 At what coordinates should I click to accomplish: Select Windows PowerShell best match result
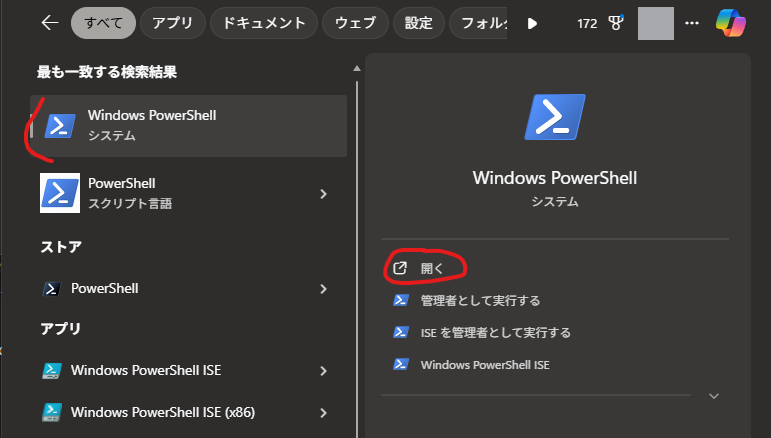click(188, 126)
